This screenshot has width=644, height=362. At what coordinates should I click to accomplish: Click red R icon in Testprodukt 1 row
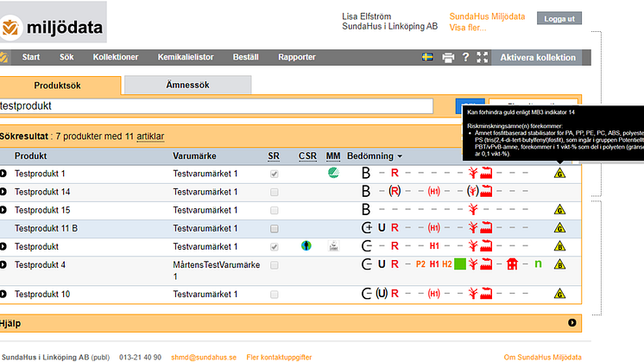coord(395,173)
